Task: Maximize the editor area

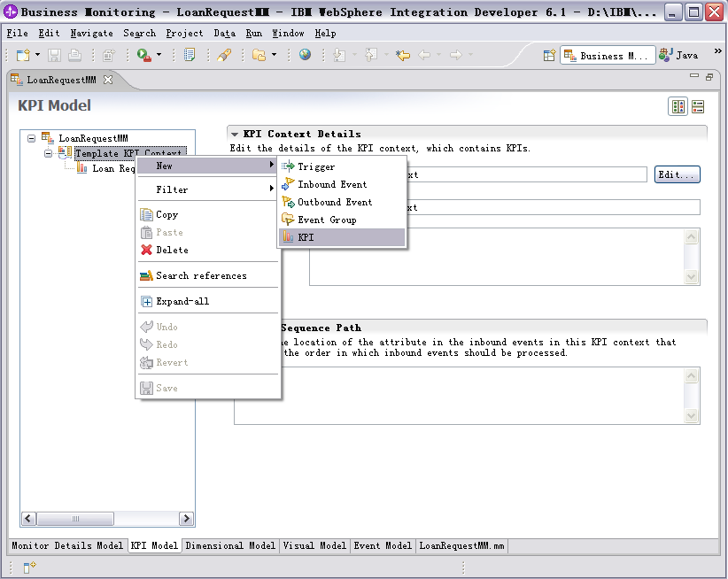Action: tap(709, 76)
